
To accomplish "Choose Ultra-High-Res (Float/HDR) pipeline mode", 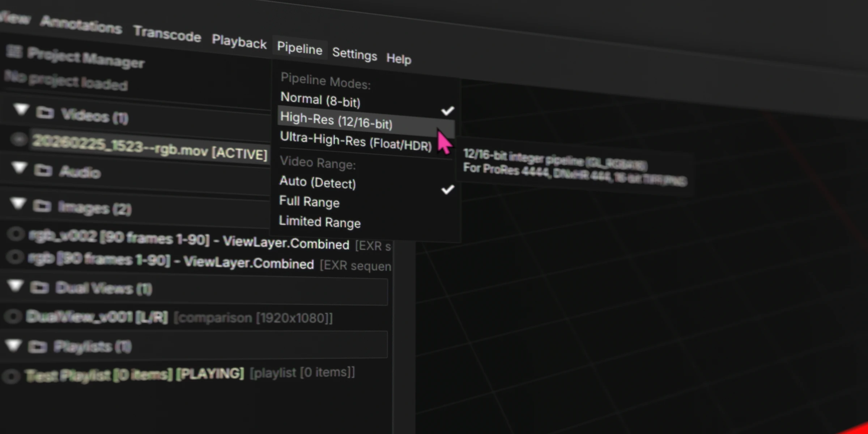I will pos(356,141).
